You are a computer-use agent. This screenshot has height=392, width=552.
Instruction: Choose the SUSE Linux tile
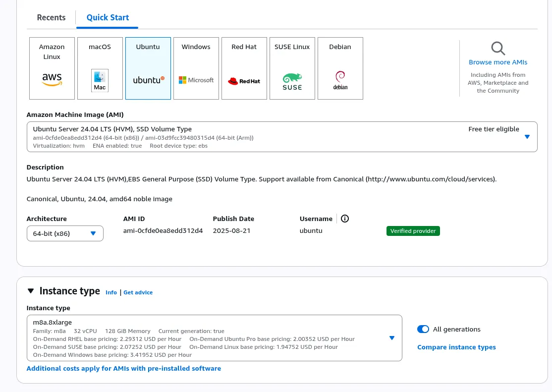coord(292,68)
